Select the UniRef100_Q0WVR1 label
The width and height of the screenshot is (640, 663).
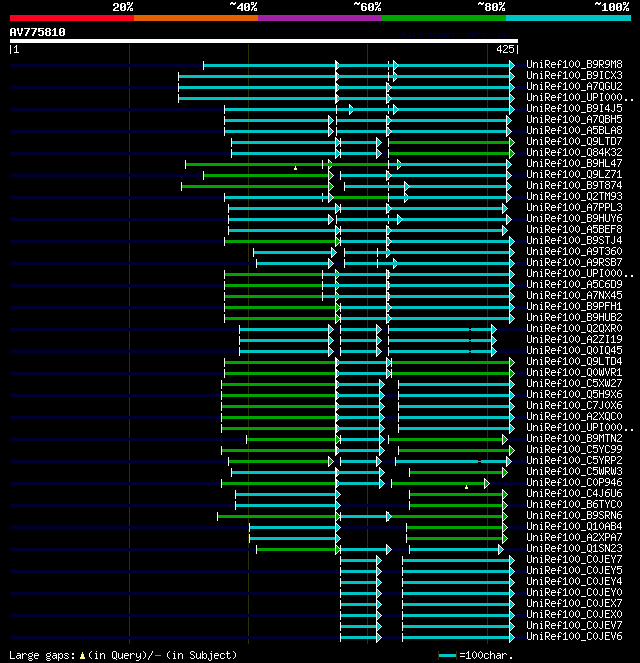click(574, 372)
